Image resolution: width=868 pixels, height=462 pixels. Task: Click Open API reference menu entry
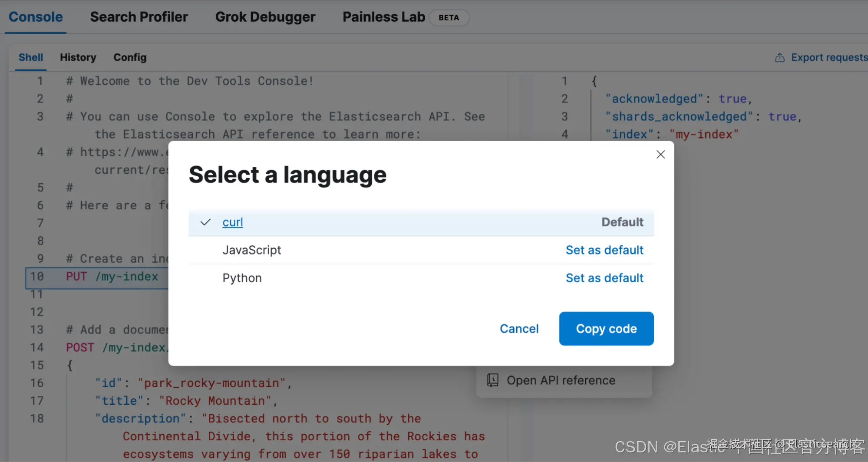561,380
